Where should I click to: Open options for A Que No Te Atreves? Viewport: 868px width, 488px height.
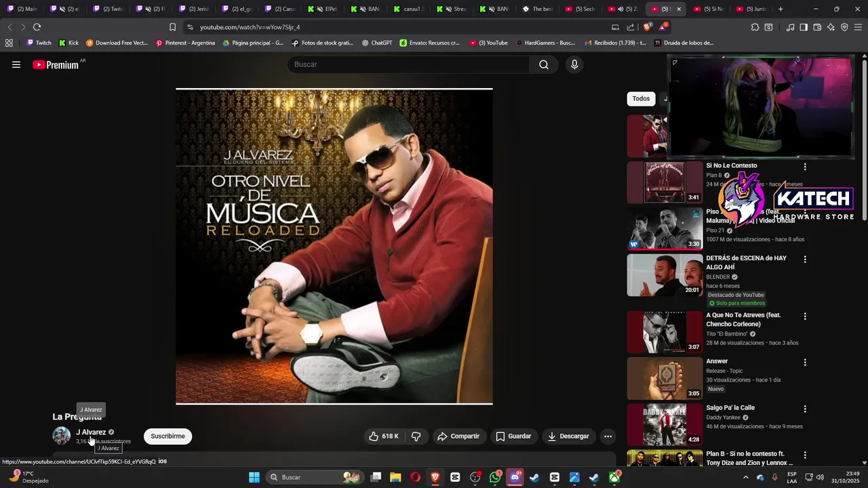(805, 317)
